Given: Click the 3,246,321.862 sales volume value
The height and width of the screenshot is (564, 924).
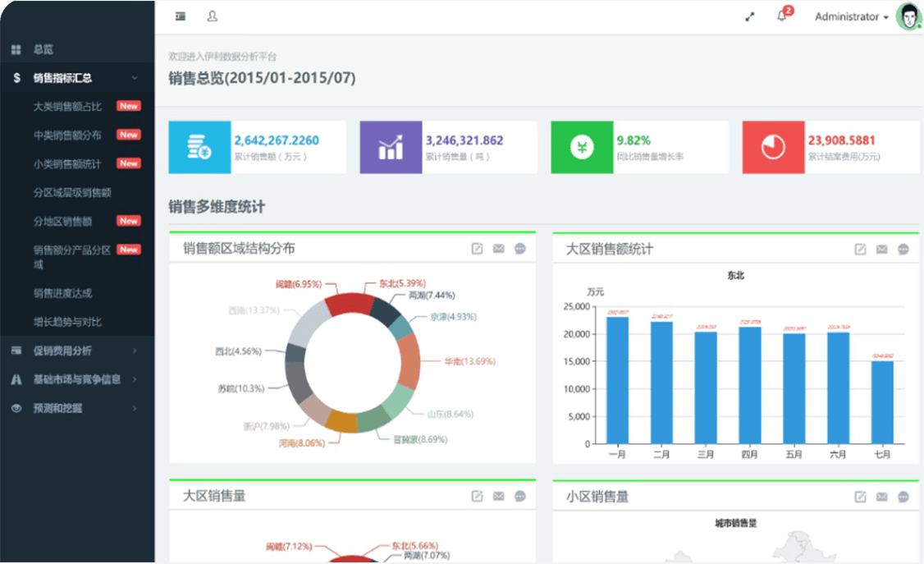Looking at the screenshot, I should click(464, 140).
